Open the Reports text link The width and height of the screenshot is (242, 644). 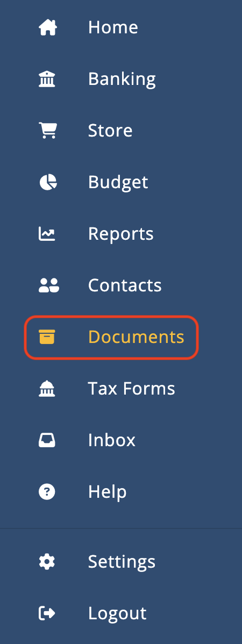121,234
